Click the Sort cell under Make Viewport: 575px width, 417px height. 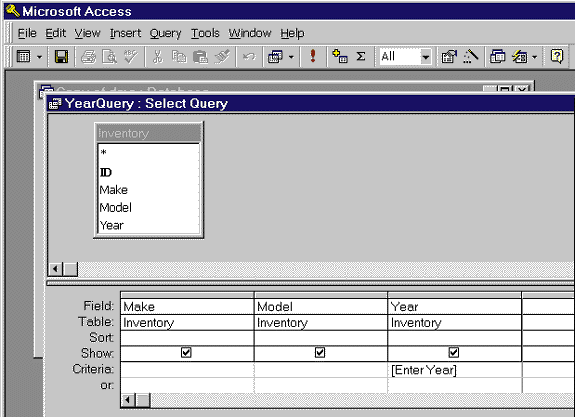click(x=187, y=338)
